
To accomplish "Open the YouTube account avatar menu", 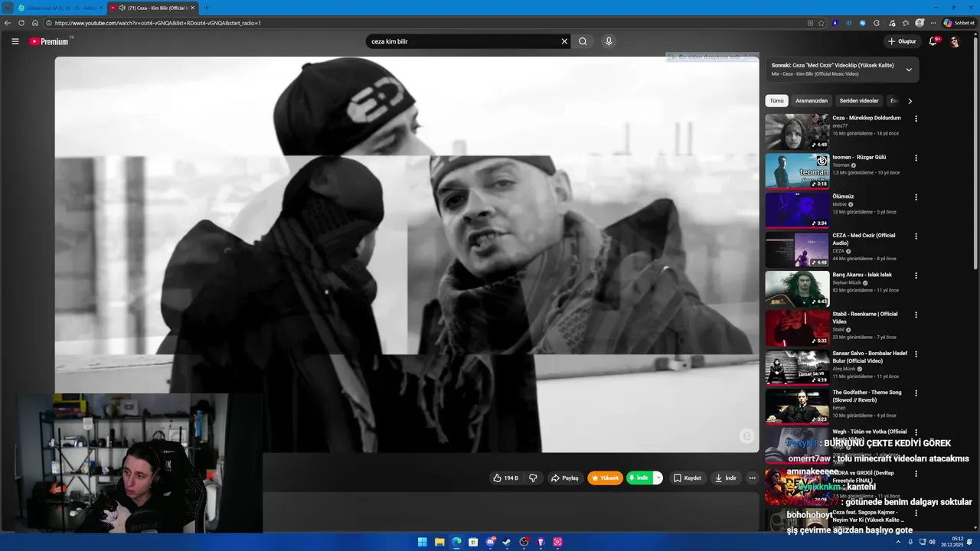I will pos(955,41).
